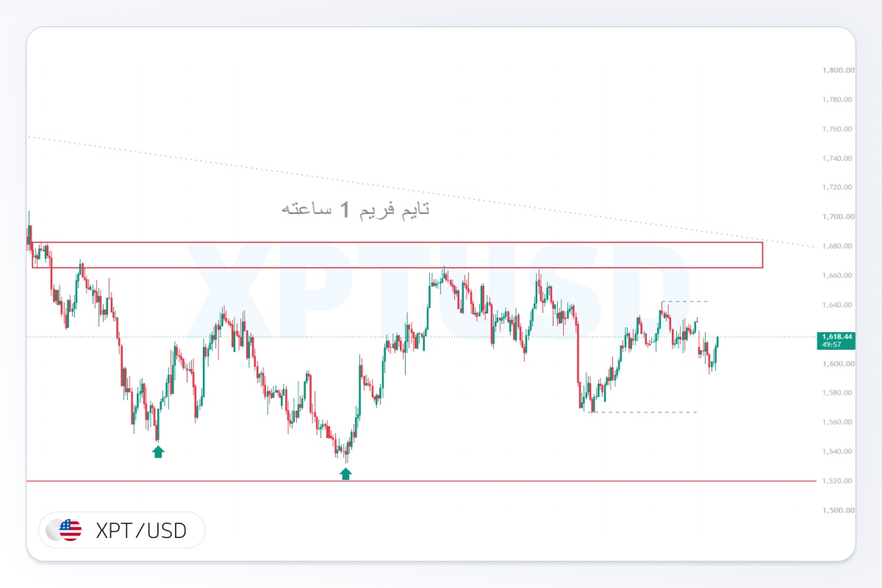This screenshot has width=882, height=588.
Task: Click the US flag icon beside XPT/USD
Action: [x=70, y=530]
